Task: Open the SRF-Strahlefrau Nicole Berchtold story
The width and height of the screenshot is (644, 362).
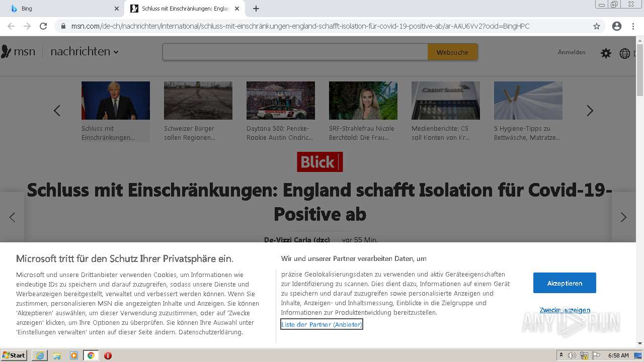Action: tap(363, 112)
